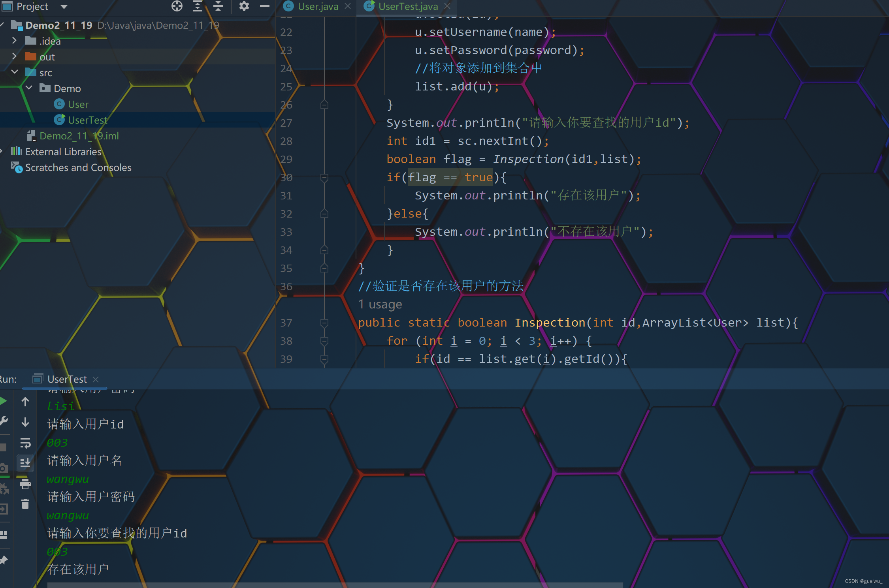Collapse the if block at line 30
The height and width of the screenshot is (588, 889).
[324, 178]
